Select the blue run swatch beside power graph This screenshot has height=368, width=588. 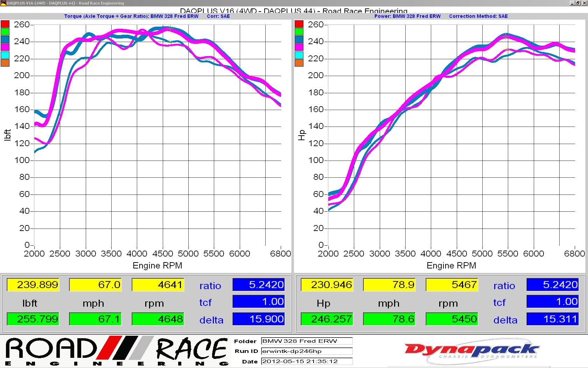click(299, 40)
